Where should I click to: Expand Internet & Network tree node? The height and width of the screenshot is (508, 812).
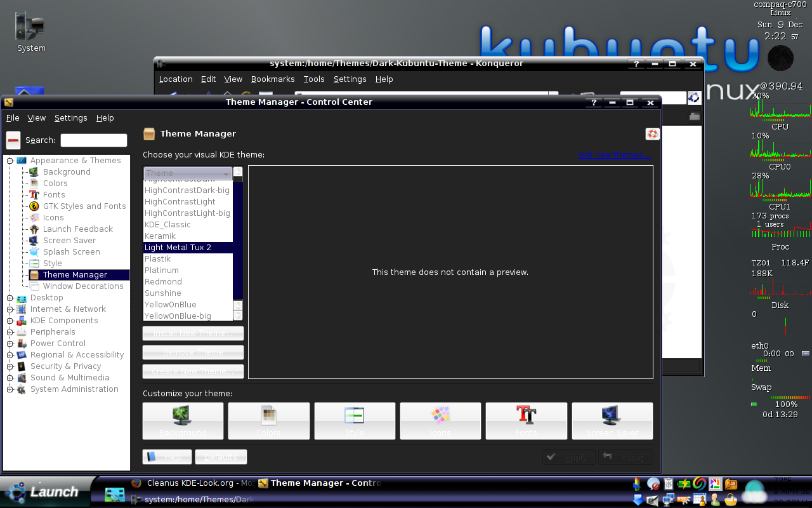click(x=10, y=309)
